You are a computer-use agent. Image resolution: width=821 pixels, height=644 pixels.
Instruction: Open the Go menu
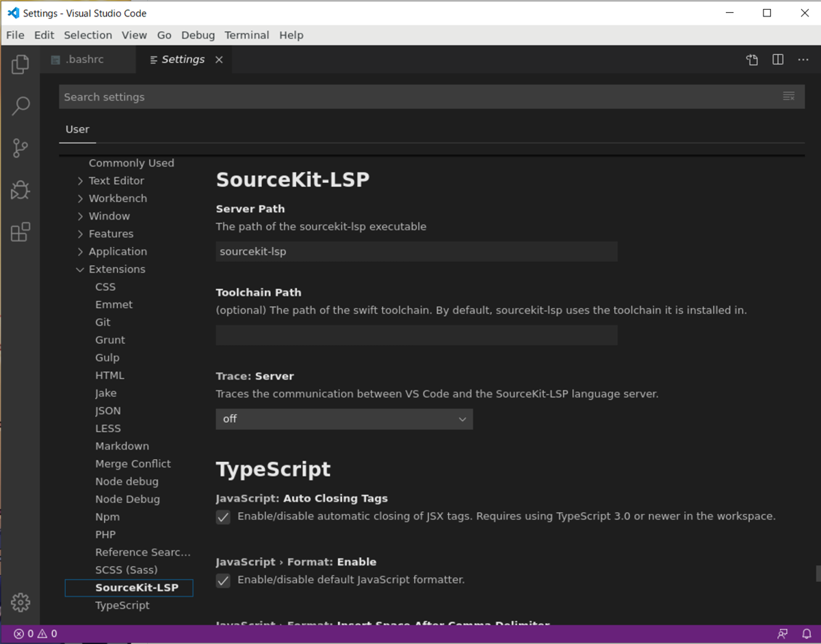[x=164, y=35]
